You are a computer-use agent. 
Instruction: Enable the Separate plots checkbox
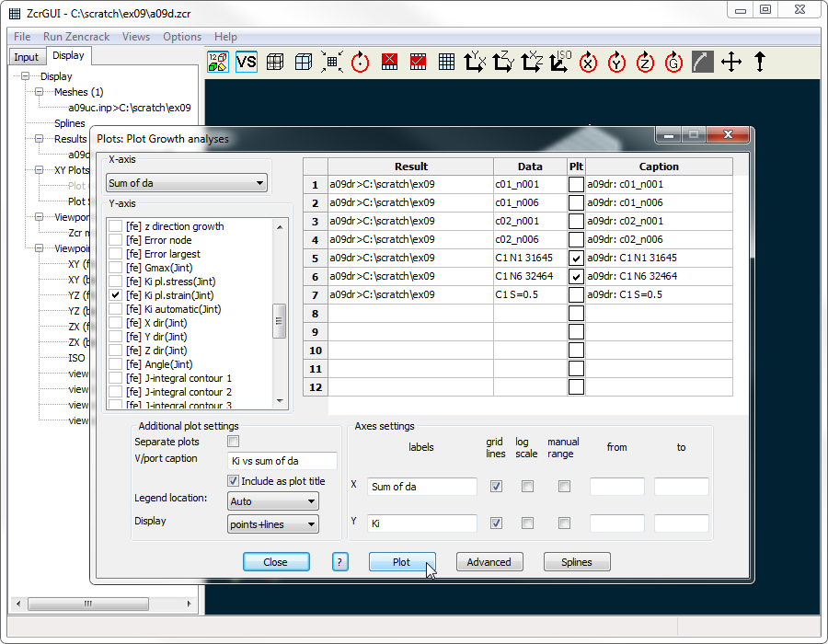233,442
